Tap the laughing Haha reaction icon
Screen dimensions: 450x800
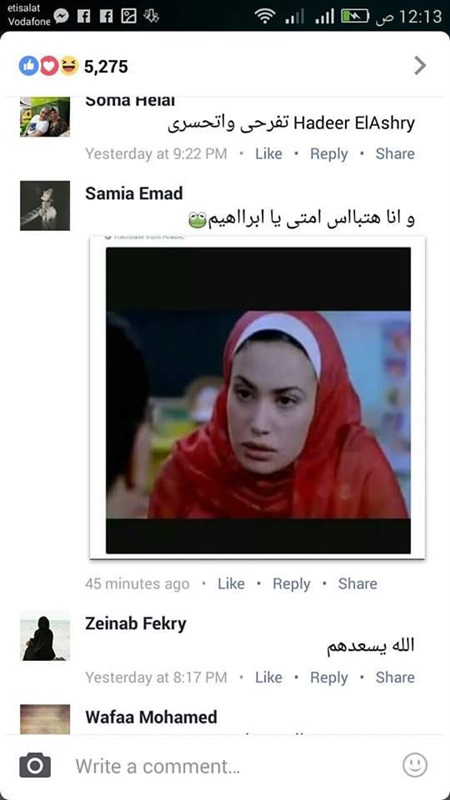(x=69, y=66)
